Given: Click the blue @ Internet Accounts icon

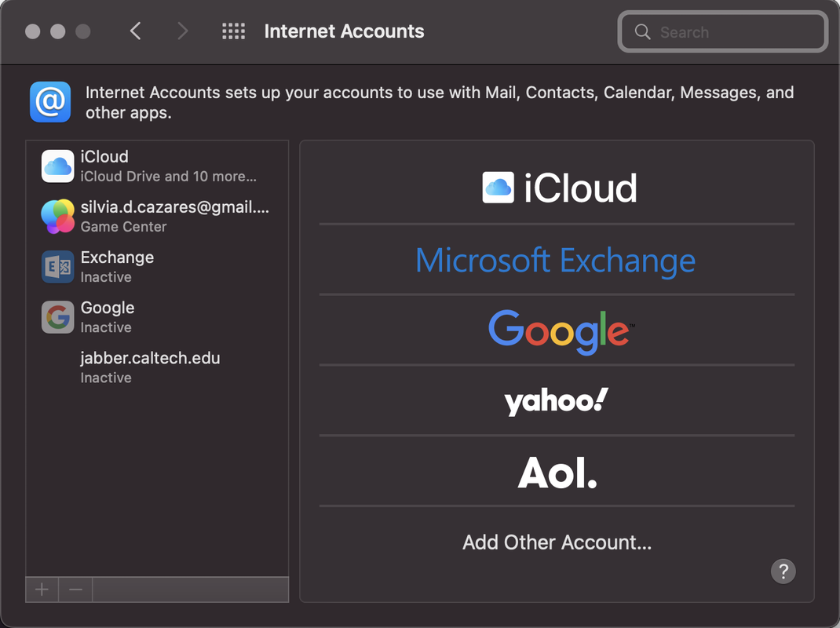Looking at the screenshot, I should click(x=50, y=102).
